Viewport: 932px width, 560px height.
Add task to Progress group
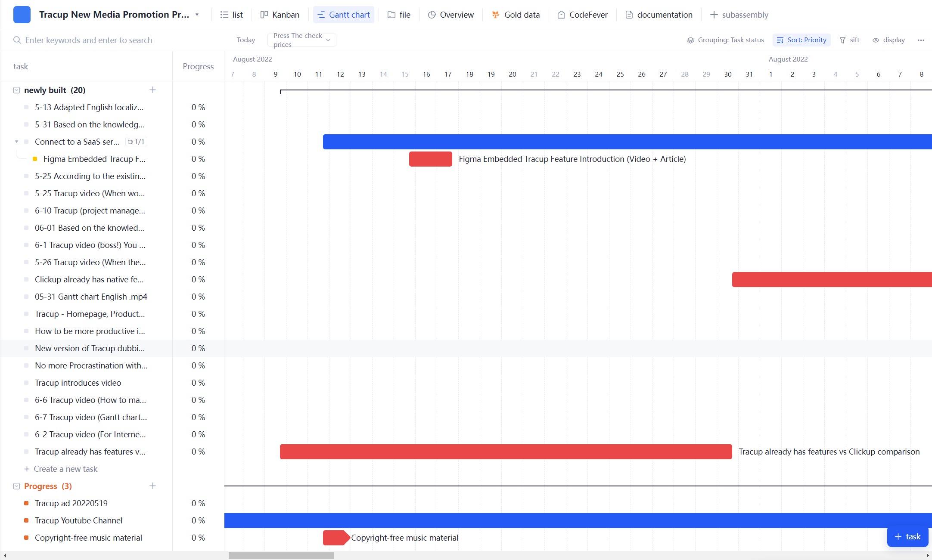152,486
